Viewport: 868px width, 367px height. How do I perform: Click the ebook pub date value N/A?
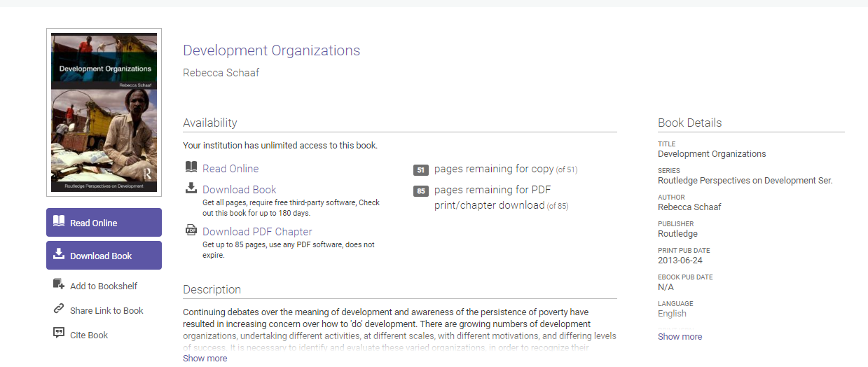666,287
